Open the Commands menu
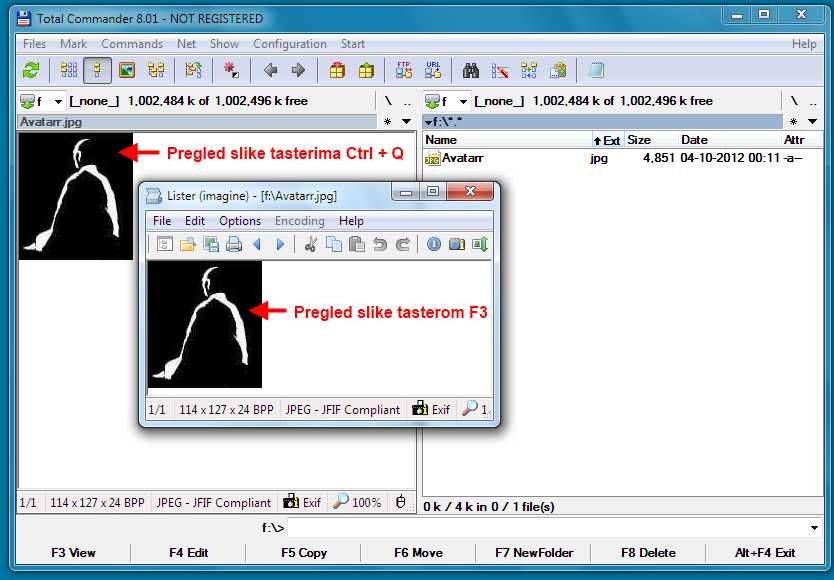This screenshot has height=580, width=834. (132, 44)
